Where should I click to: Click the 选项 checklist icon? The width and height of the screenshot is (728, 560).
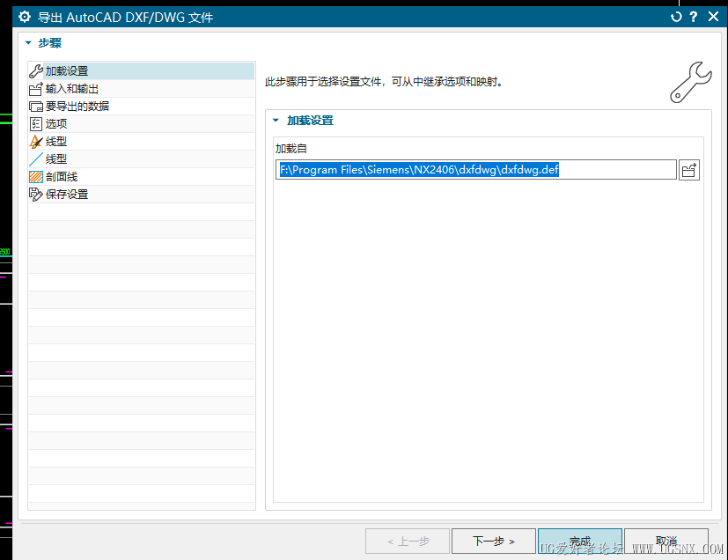click(x=36, y=124)
